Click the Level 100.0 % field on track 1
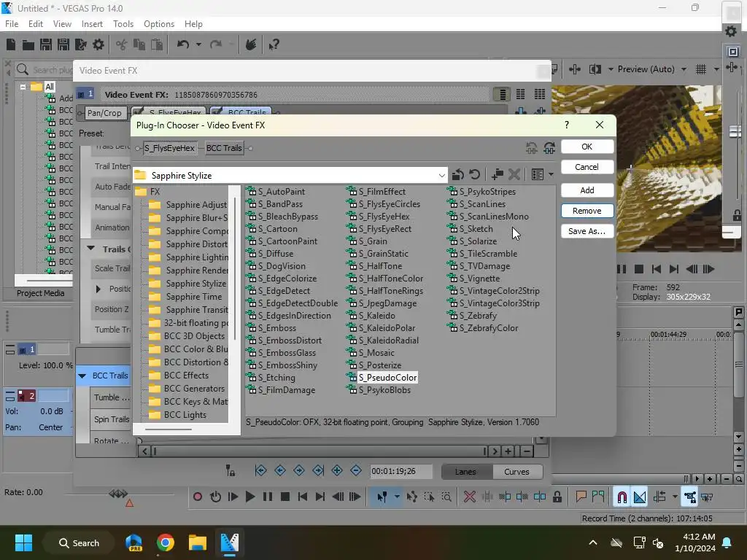 46,365
